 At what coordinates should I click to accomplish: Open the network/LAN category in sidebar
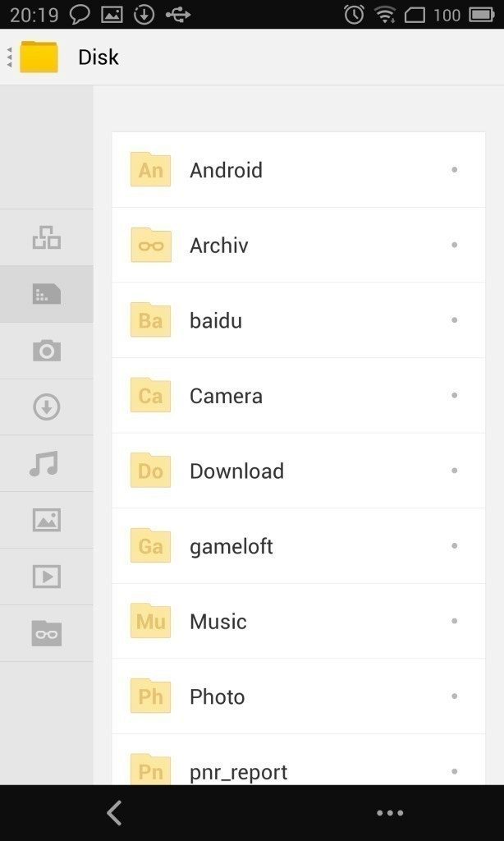pos(46,237)
